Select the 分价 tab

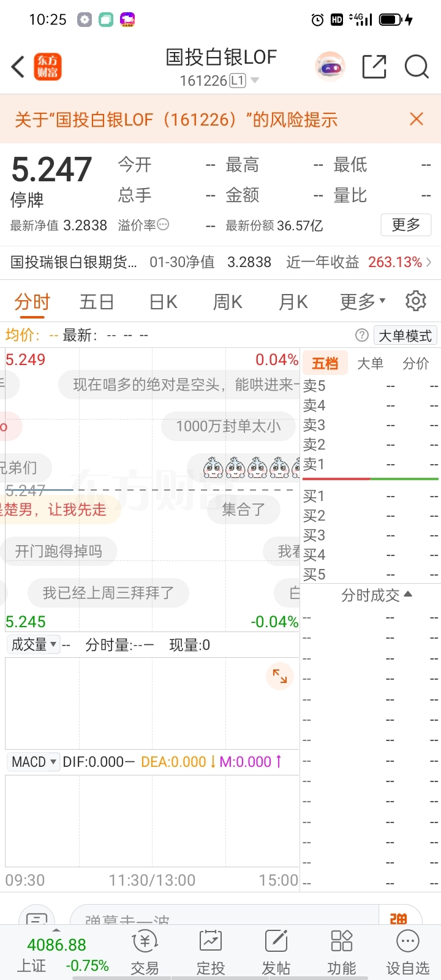coord(415,363)
